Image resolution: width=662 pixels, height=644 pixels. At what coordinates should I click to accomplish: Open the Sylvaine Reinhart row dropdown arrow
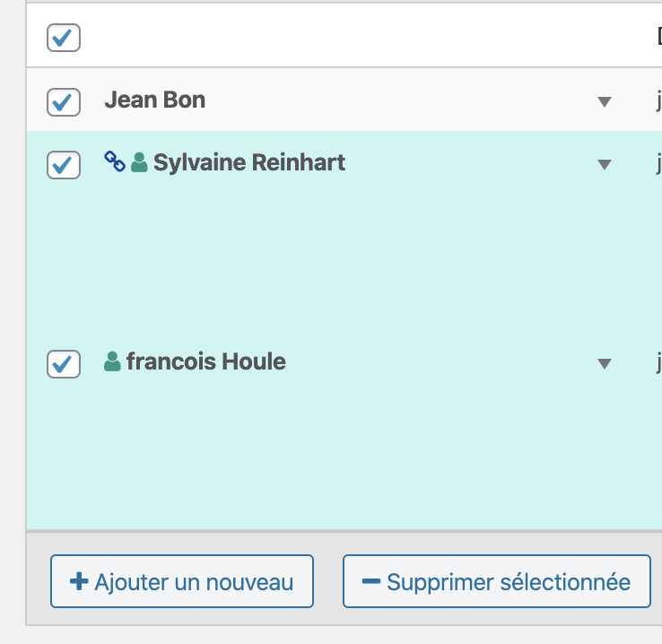(605, 165)
